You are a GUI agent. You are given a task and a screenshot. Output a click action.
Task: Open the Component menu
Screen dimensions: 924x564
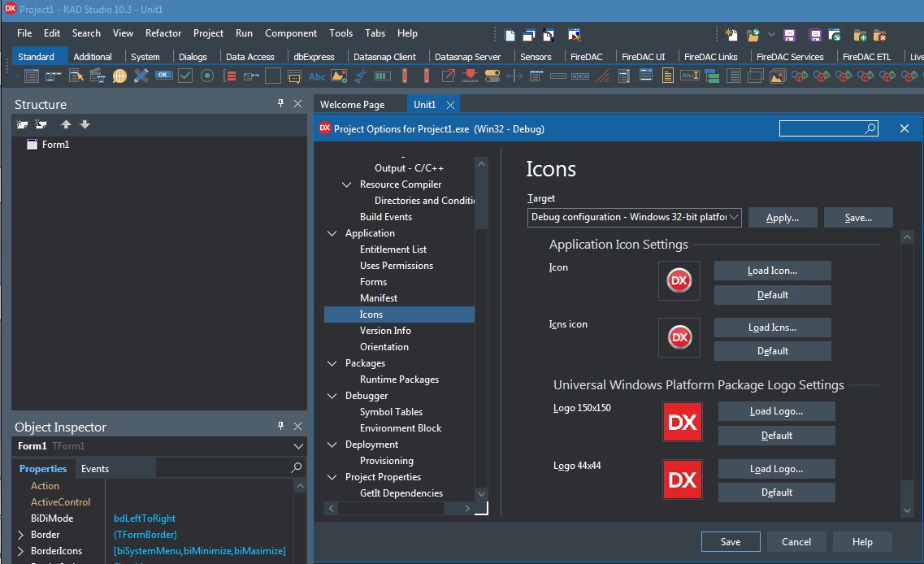click(x=290, y=33)
